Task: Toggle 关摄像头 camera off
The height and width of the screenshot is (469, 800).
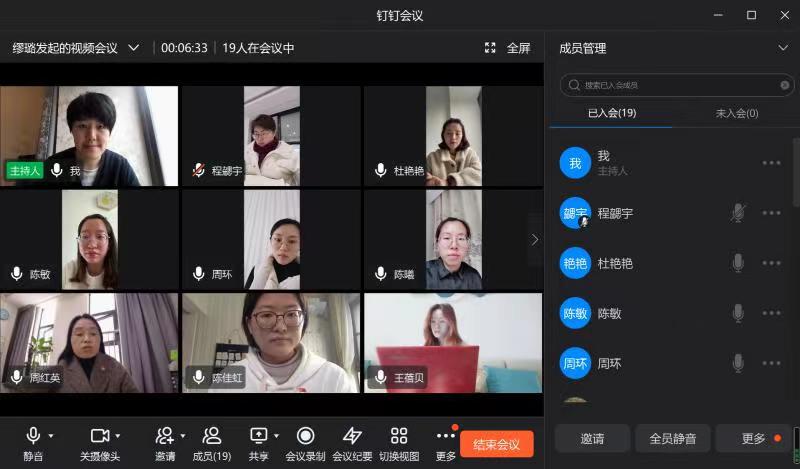Action: click(x=99, y=436)
